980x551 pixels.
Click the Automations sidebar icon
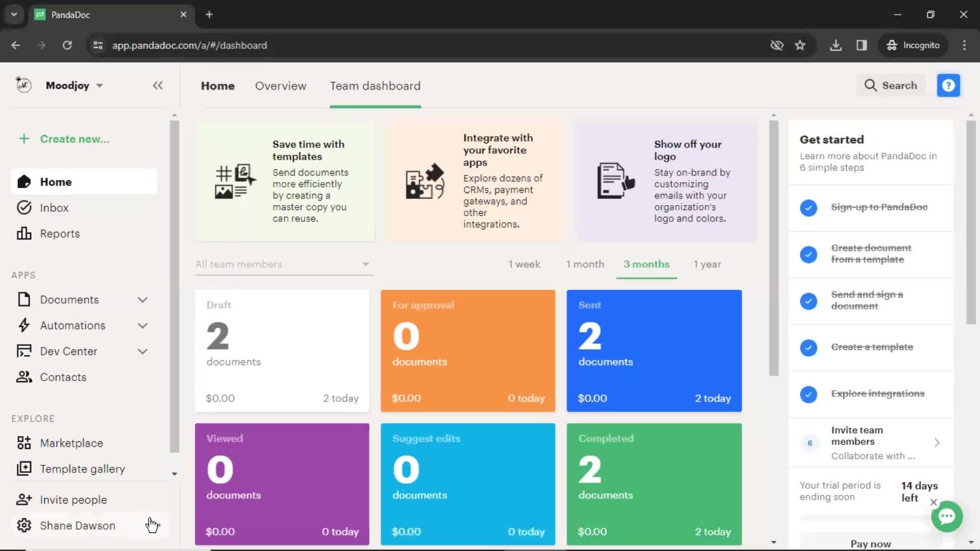[x=23, y=325]
